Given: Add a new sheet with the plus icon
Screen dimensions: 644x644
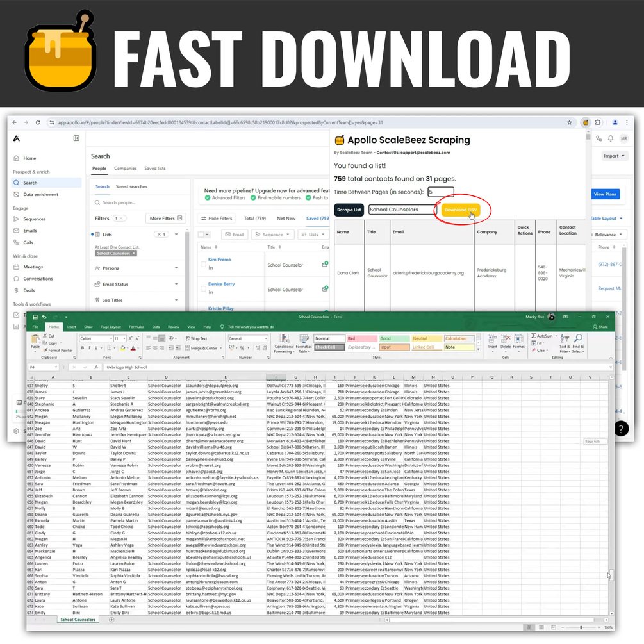Looking at the screenshot, I should point(111,620).
